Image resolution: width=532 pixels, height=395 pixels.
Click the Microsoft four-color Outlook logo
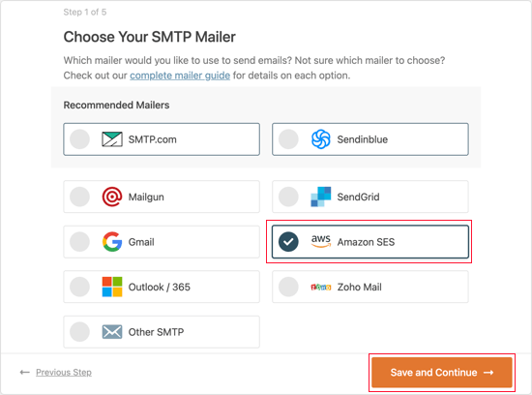pos(112,287)
